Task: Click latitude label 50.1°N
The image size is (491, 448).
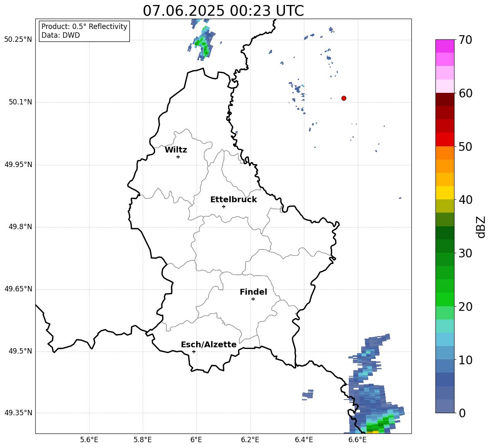Action: [x=20, y=102]
